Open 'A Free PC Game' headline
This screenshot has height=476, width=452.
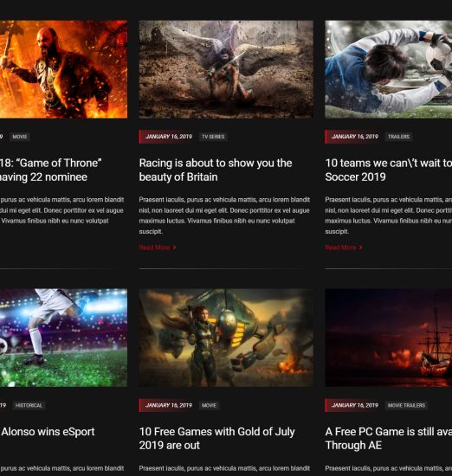[x=389, y=439]
